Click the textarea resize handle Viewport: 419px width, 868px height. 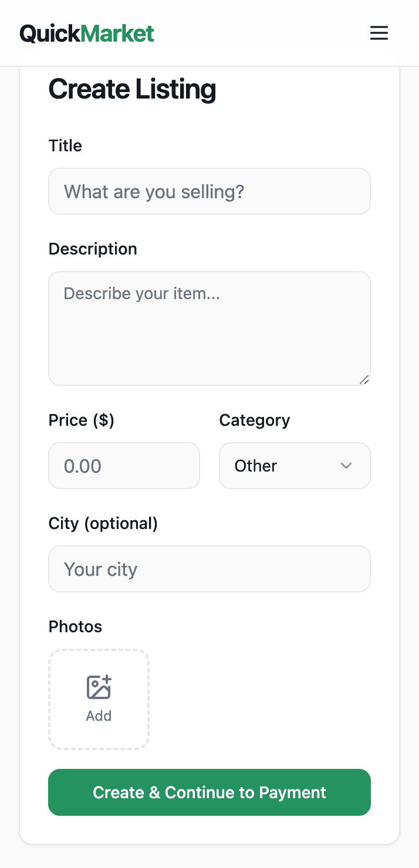365,380
